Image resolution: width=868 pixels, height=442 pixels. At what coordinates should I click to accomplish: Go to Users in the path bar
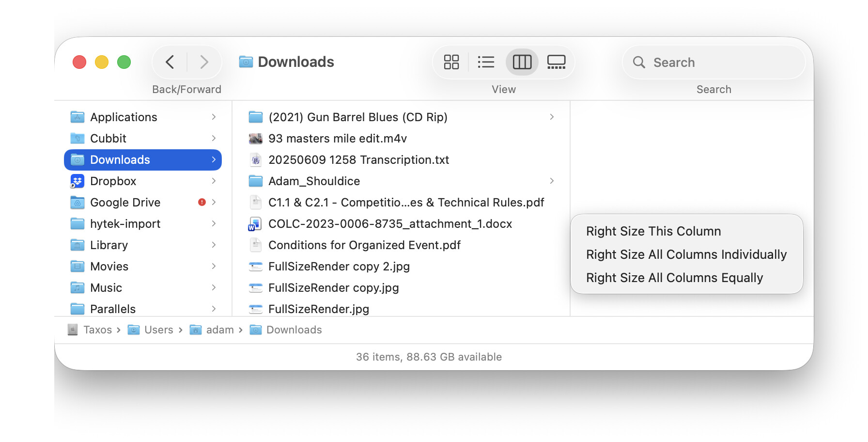click(158, 330)
